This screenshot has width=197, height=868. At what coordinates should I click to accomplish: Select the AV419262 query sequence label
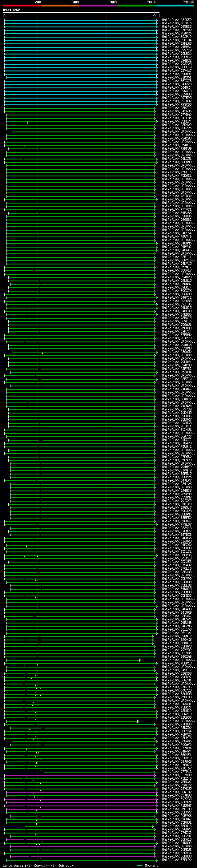tap(11, 10)
